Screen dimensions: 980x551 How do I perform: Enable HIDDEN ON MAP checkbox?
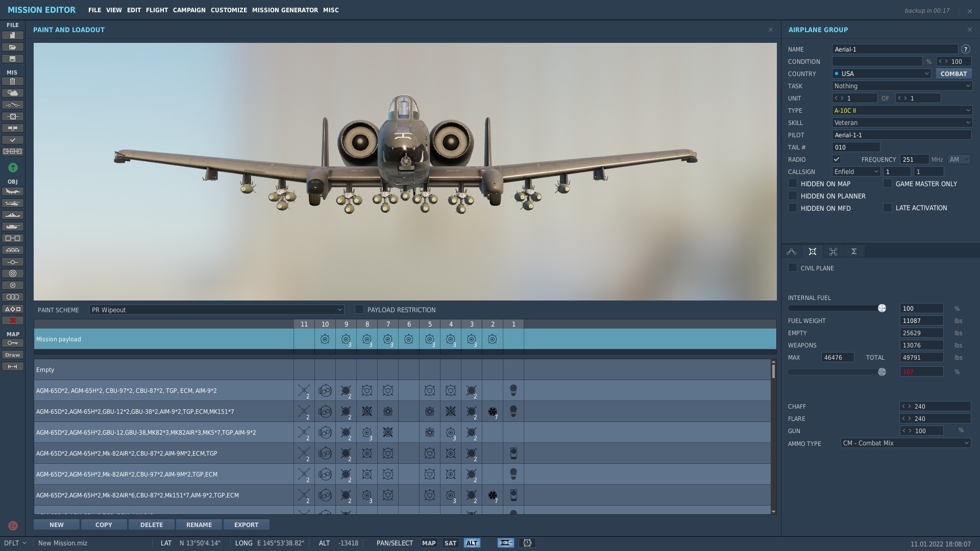pos(793,183)
